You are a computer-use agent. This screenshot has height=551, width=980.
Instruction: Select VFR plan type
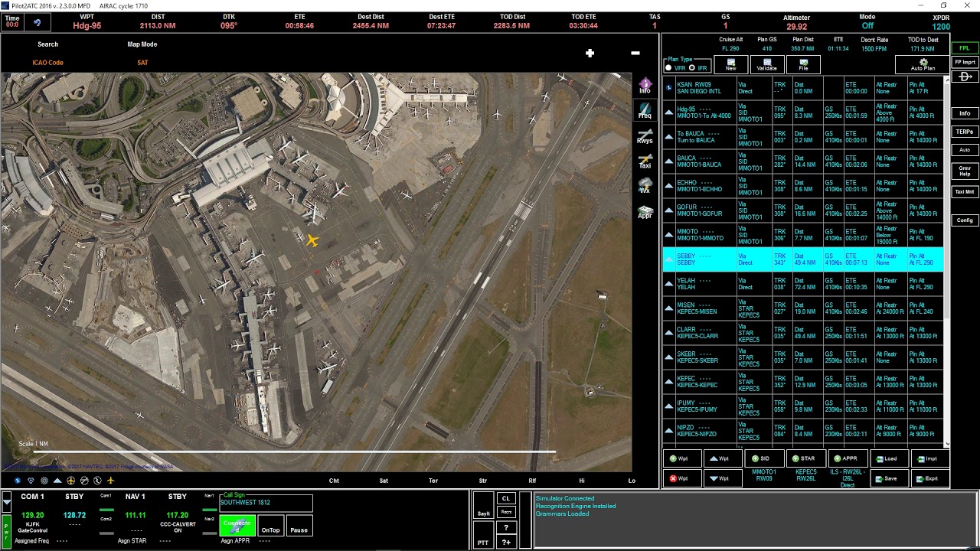[668, 68]
